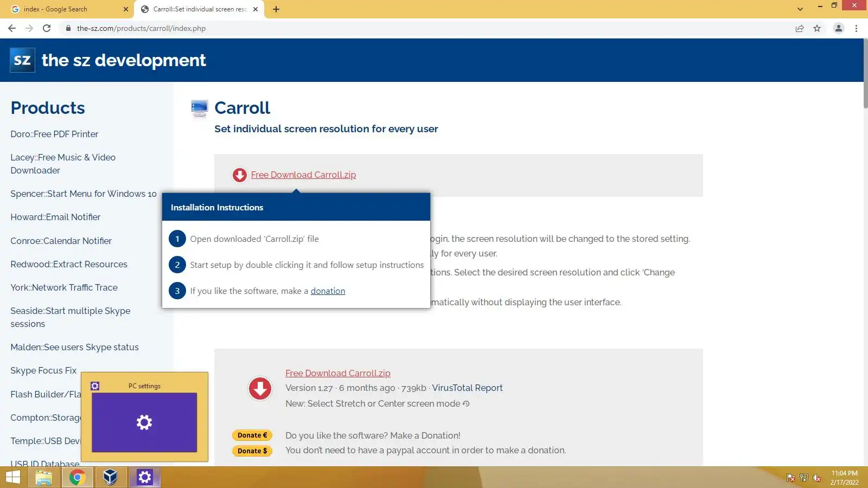Open the 'donation' link in instructions

click(328, 291)
